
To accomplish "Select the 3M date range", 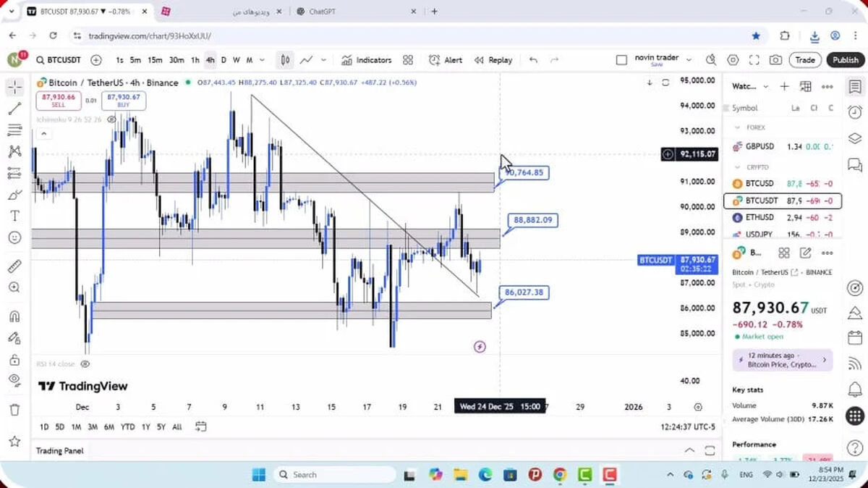I will coord(93,427).
